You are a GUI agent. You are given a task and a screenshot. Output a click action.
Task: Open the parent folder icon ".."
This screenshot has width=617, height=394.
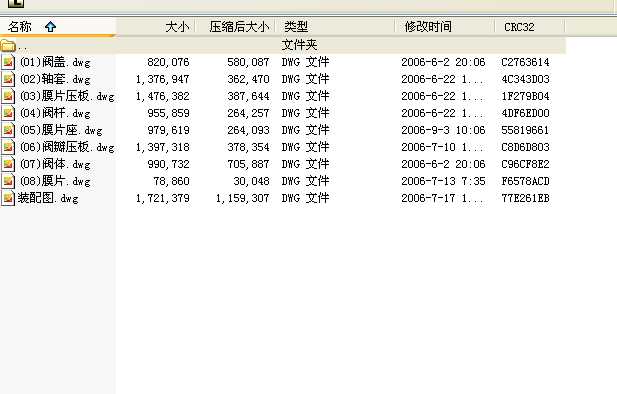point(8,46)
